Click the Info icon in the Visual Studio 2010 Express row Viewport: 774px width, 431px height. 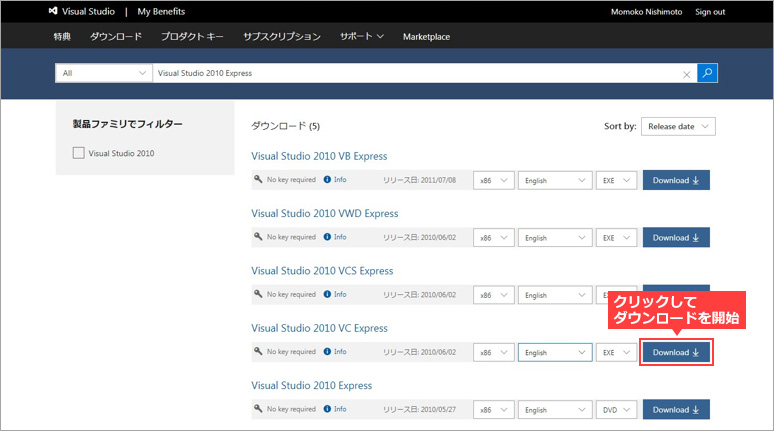327,409
